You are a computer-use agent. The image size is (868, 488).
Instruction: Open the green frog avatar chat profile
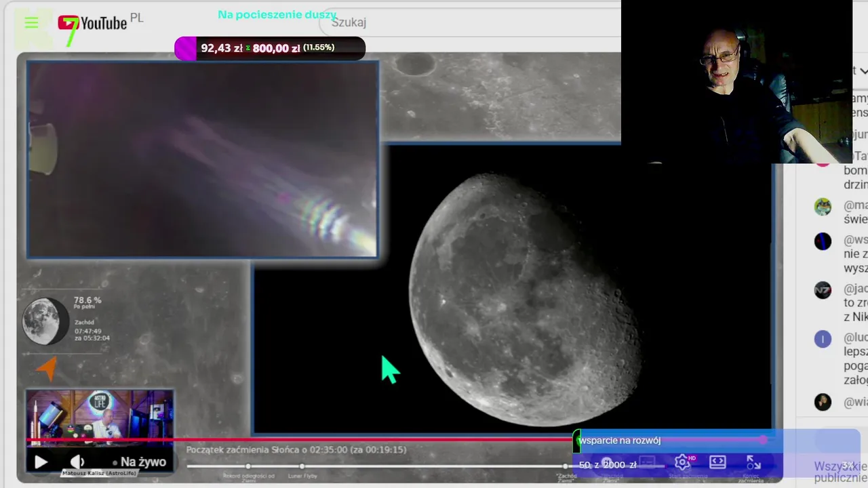tap(823, 207)
